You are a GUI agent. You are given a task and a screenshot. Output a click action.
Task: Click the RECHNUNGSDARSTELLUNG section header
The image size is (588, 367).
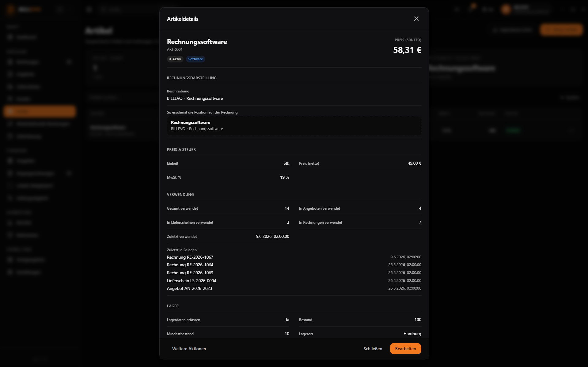[192, 78]
